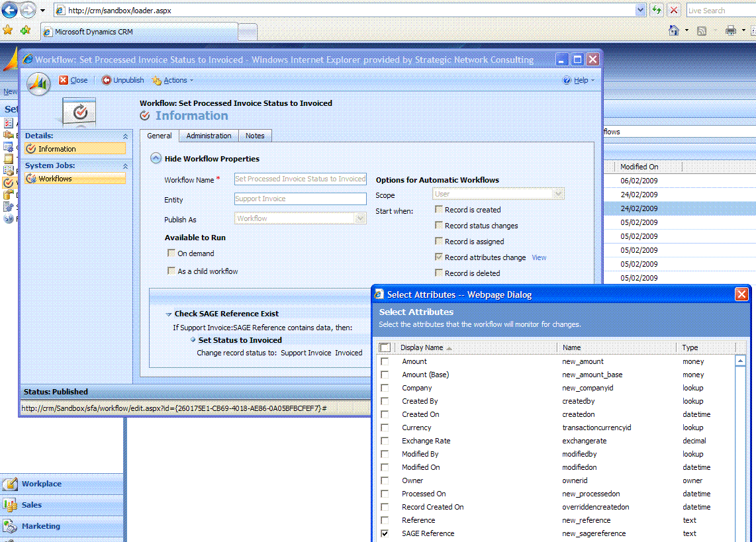Collapse the Check SAGE Reference Exist step
This screenshot has width=756, height=542.
coord(168,314)
